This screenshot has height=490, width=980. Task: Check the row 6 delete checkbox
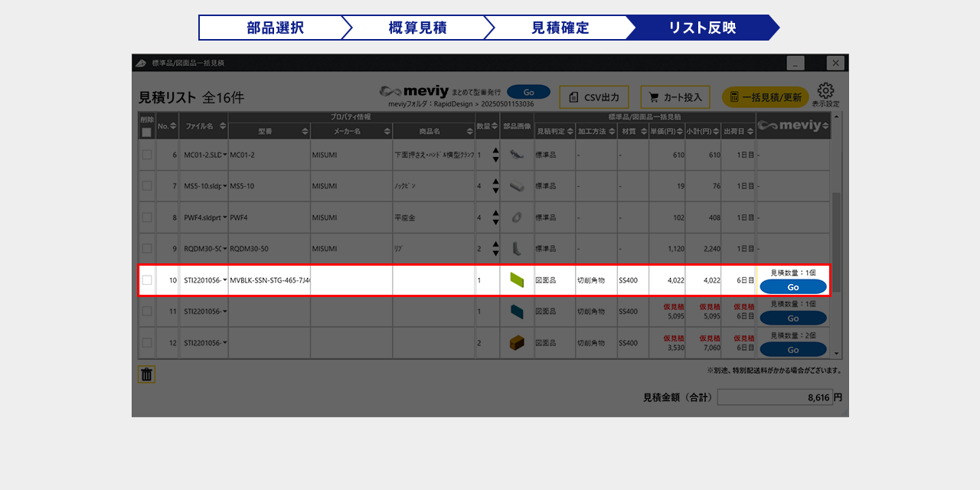coord(147,155)
